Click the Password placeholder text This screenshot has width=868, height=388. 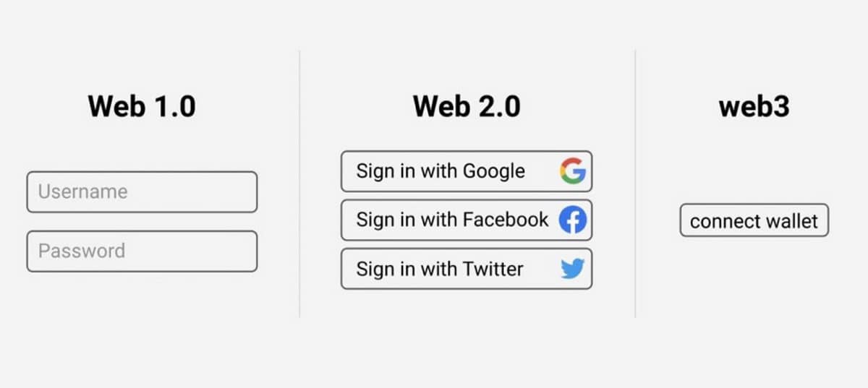click(x=82, y=251)
